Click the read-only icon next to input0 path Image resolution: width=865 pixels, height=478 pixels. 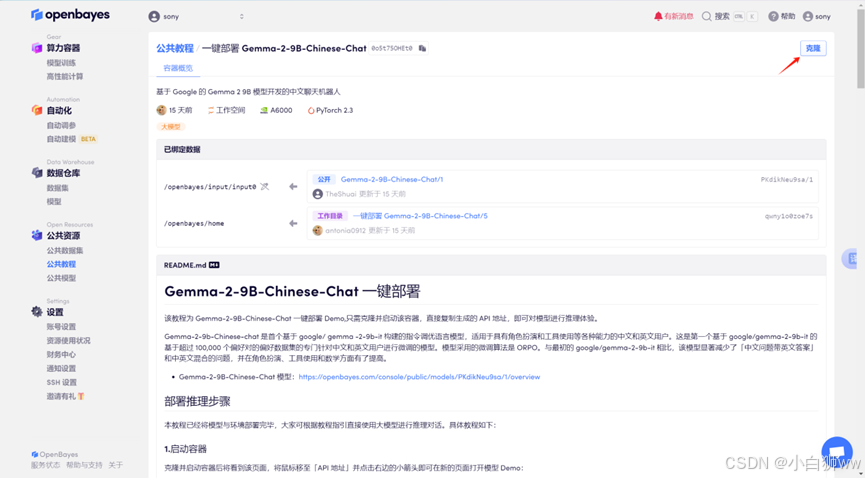point(264,187)
